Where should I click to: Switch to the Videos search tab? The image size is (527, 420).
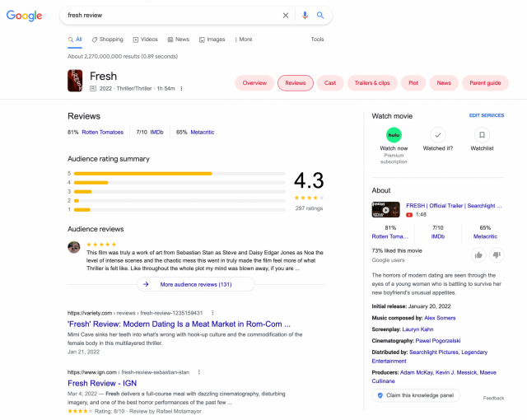pyautogui.click(x=145, y=40)
